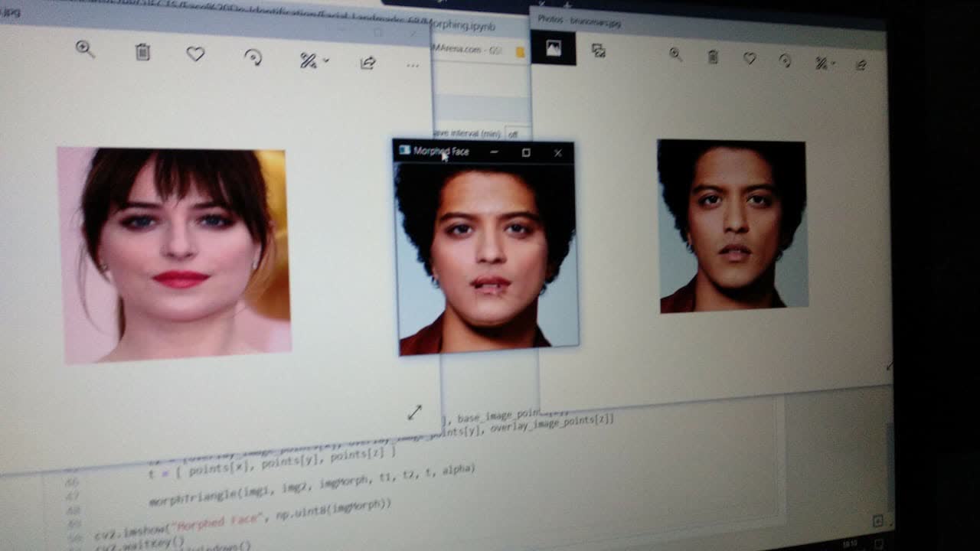Open the more options ellipsis in left Photos window
The height and width of the screenshot is (551, 980).
coord(413,66)
